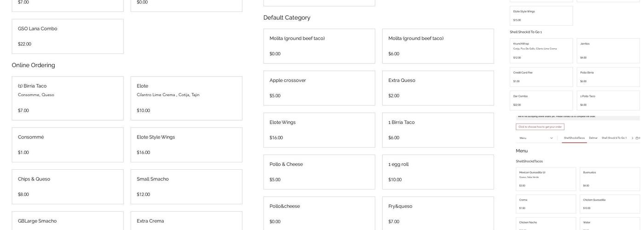The height and width of the screenshot is (230, 644).
Task: Switch to Shell Shock'd To Go 1 tab
Action: tap(614, 138)
